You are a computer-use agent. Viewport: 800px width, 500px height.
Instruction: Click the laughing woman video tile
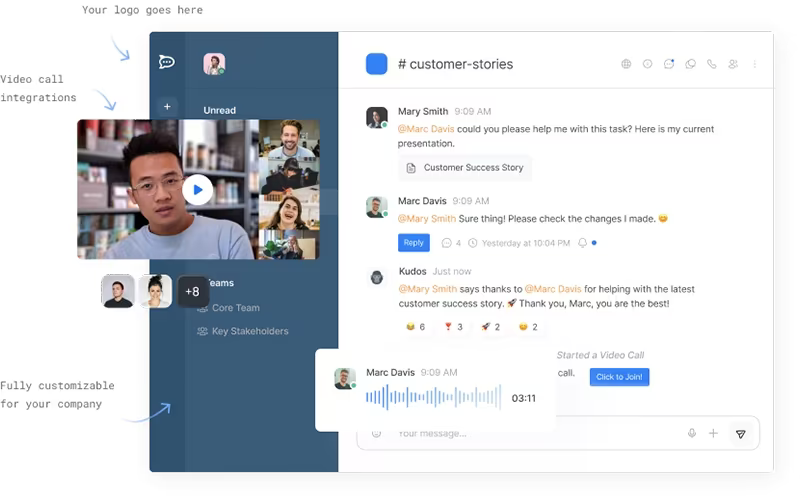click(x=289, y=213)
